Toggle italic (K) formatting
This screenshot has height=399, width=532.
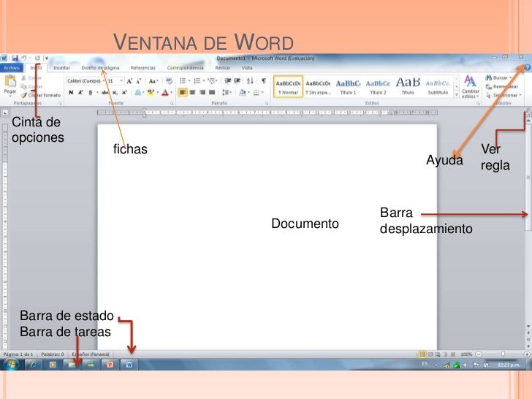coord(80,92)
